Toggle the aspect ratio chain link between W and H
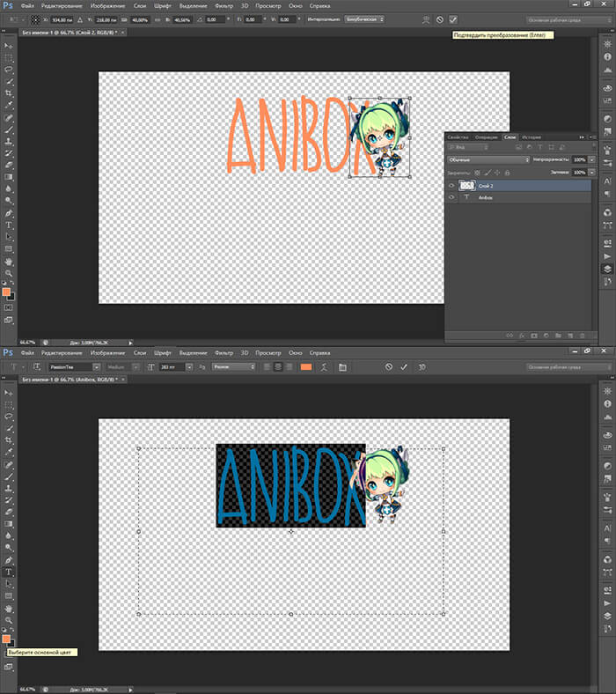The width and height of the screenshot is (616, 694). [x=159, y=18]
